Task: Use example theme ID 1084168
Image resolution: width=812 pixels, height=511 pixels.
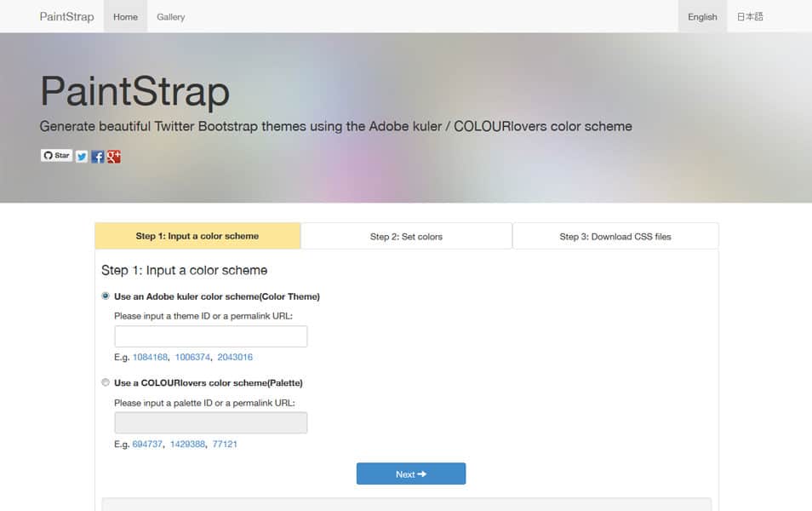Action: point(151,358)
